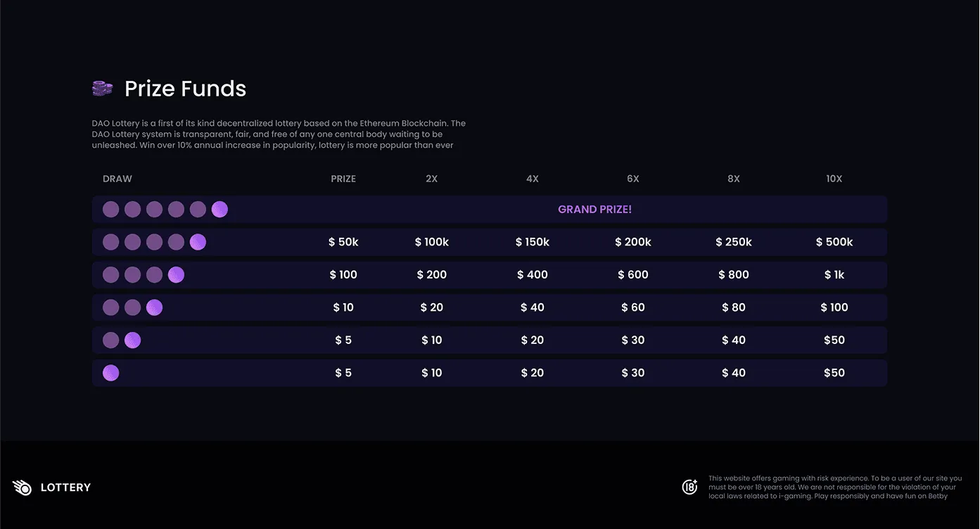Click the glowing second ball in the $5 row
The height and width of the screenshot is (529, 980).
132,340
